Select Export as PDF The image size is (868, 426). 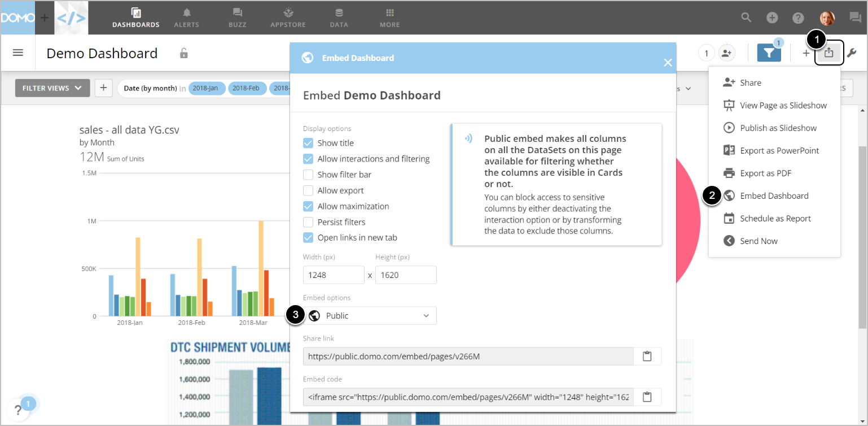[x=774, y=173]
